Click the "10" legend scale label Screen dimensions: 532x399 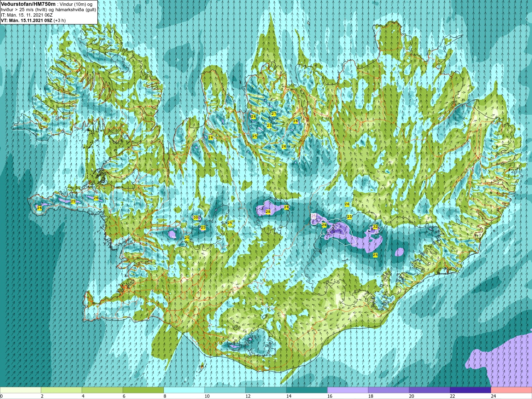coord(207,396)
